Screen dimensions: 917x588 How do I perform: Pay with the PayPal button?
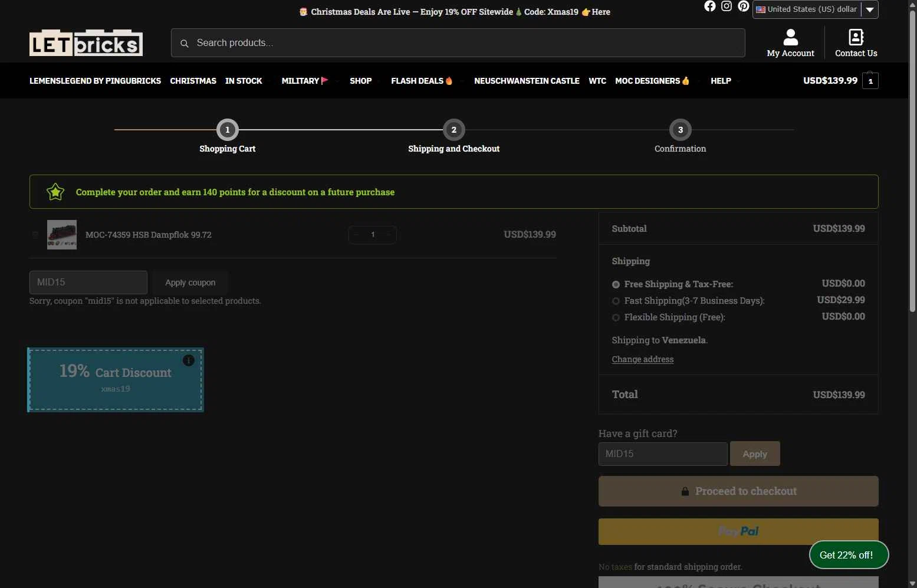tap(738, 531)
